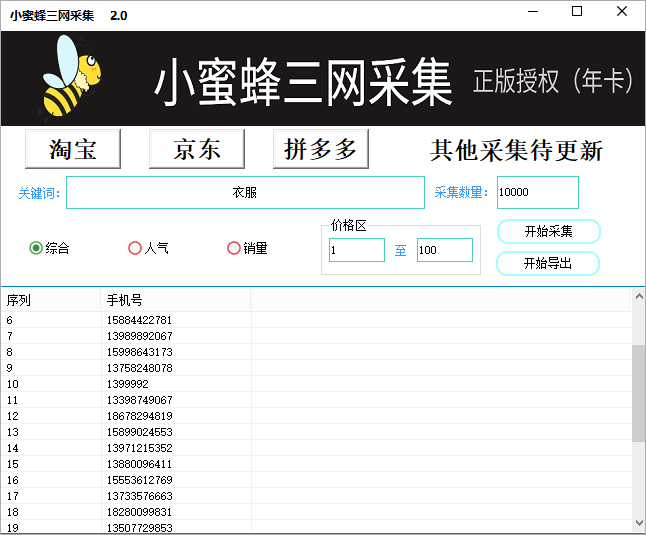Click the 序列 column header
Viewport: 646px width, 535px height.
point(50,300)
